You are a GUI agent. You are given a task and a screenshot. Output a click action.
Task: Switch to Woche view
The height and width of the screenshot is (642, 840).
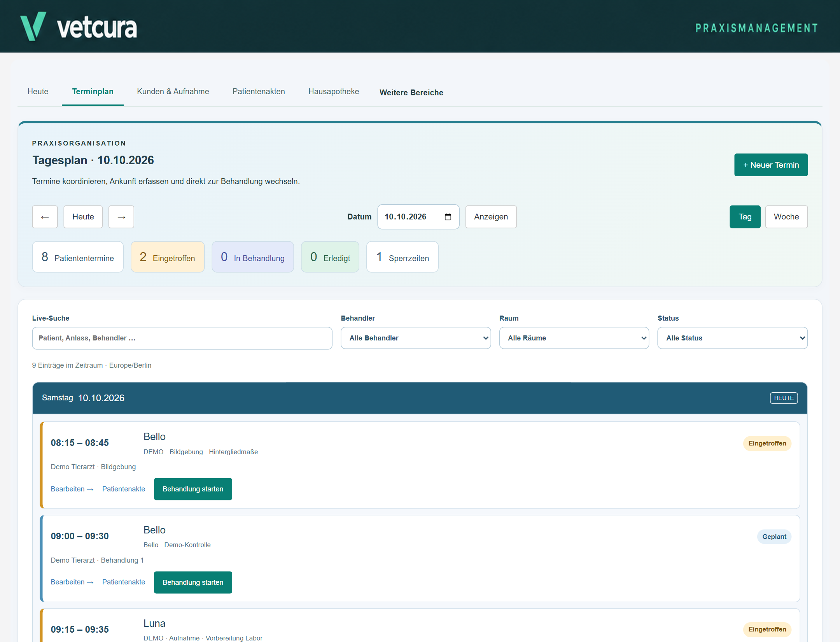tap(786, 217)
